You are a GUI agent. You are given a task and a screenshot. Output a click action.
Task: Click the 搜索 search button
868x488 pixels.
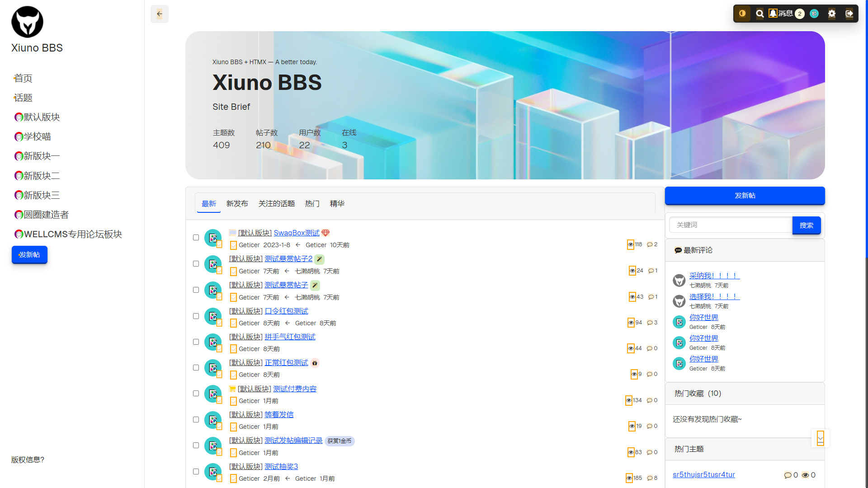(x=807, y=225)
